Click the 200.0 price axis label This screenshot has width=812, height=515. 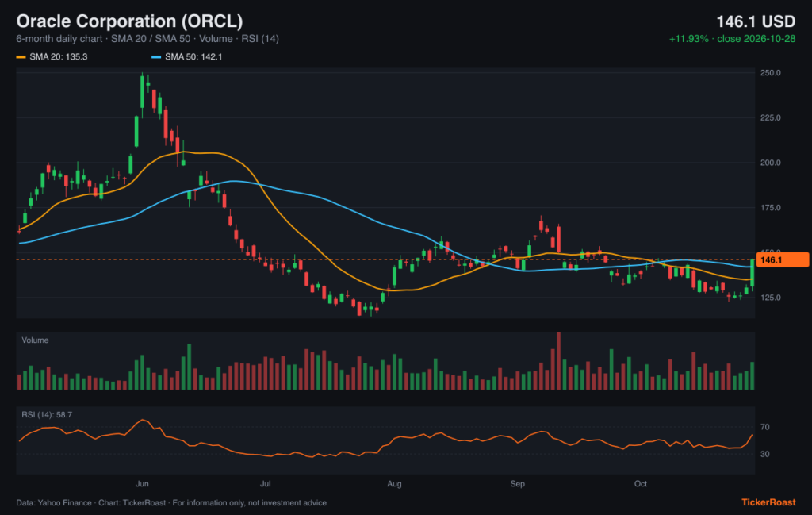pyautogui.click(x=771, y=163)
